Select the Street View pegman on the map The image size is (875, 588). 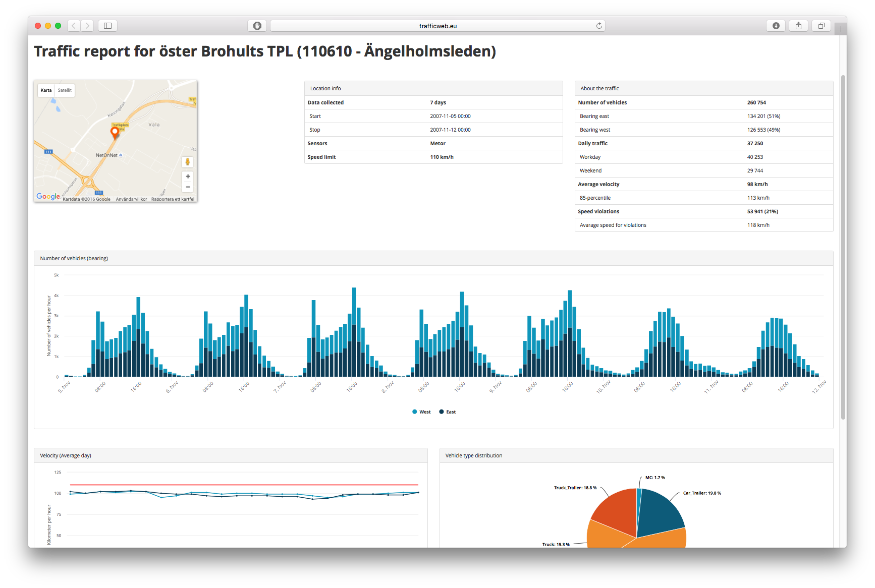point(187,162)
